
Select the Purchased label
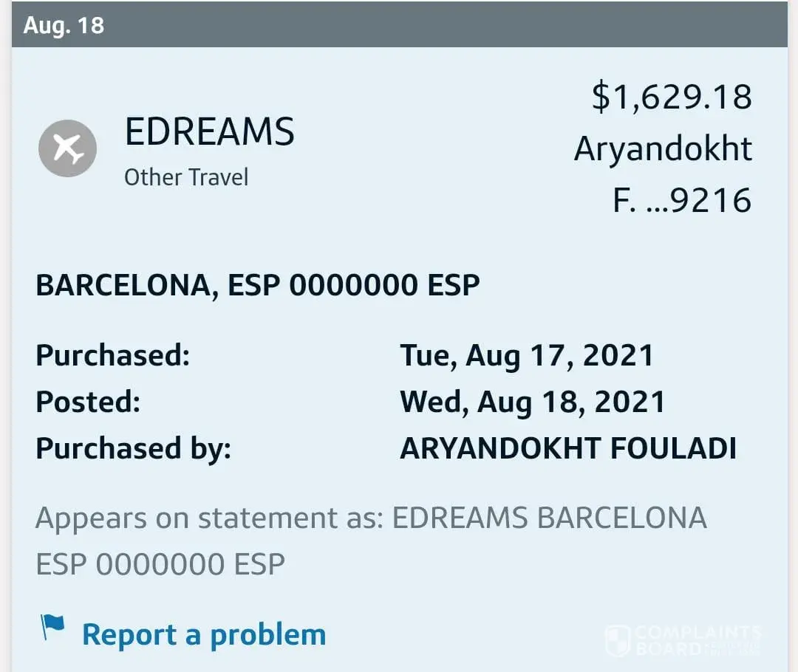pos(113,355)
